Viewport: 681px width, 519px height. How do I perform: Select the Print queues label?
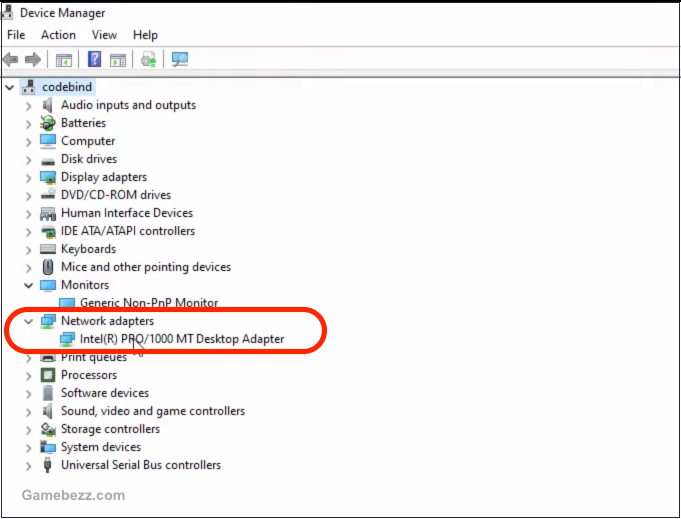click(94, 357)
